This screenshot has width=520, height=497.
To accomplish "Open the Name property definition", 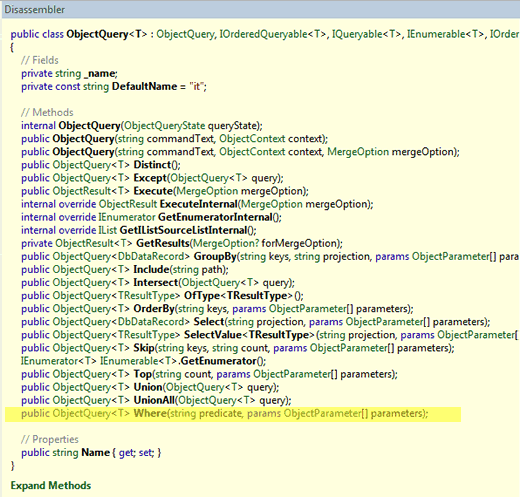I will [96, 452].
